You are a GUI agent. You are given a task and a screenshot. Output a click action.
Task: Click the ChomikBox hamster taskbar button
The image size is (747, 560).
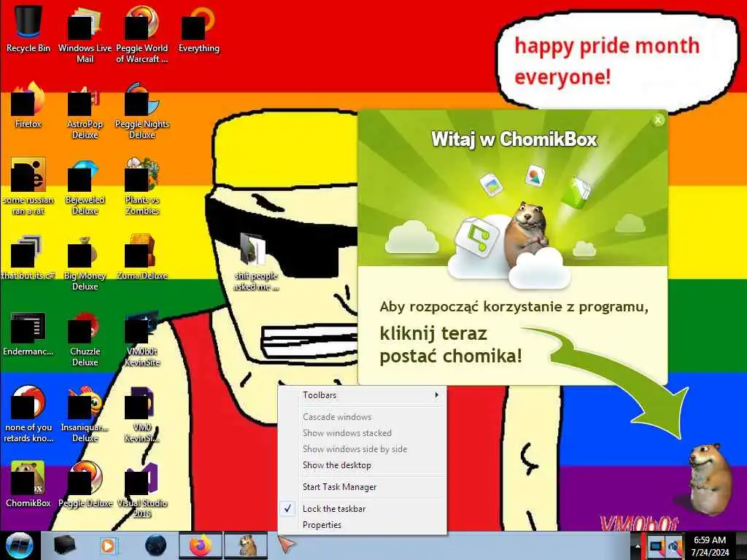(245, 545)
